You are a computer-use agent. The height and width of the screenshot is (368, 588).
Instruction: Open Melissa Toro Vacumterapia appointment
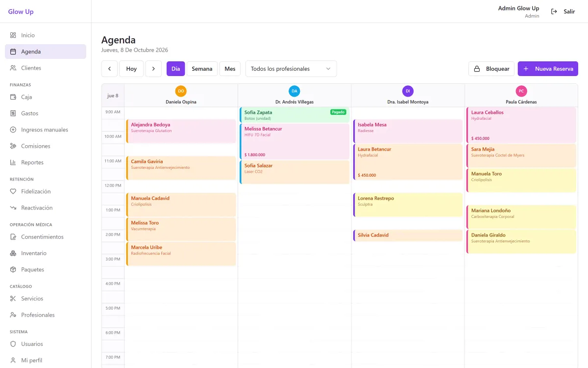coord(181,229)
